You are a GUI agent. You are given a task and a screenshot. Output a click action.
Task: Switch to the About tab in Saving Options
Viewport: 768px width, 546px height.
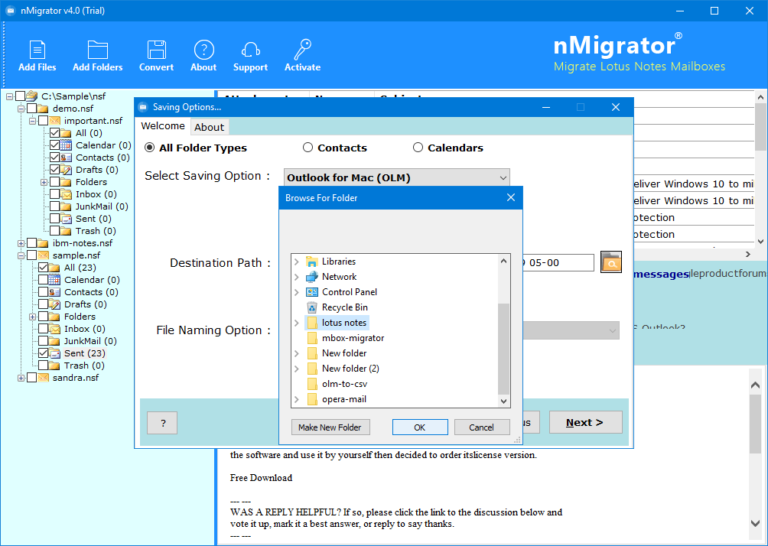(209, 127)
